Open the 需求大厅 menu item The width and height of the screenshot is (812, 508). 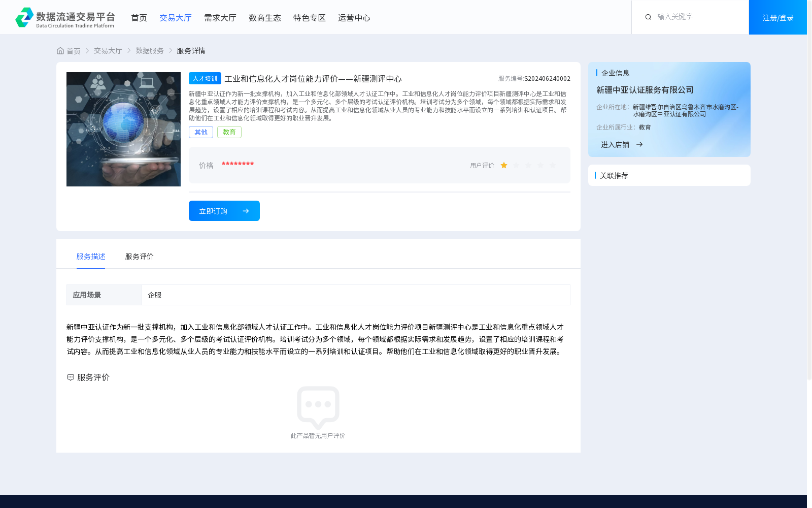pyautogui.click(x=220, y=18)
